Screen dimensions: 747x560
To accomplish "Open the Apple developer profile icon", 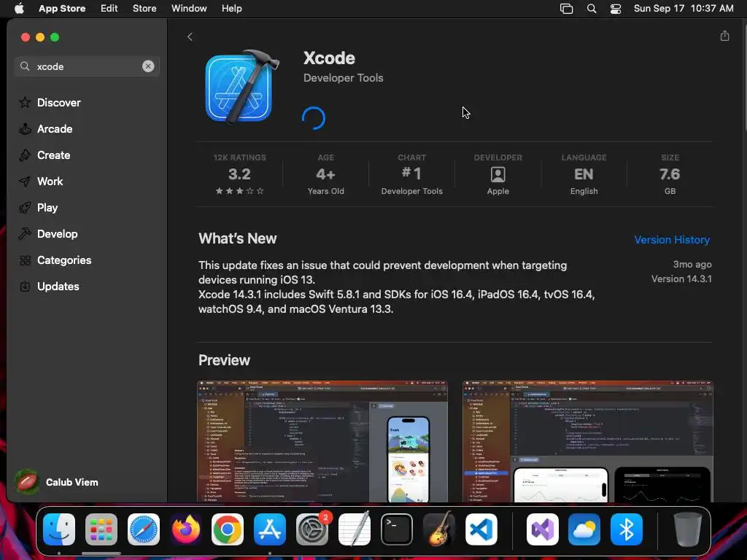I will [x=498, y=175].
